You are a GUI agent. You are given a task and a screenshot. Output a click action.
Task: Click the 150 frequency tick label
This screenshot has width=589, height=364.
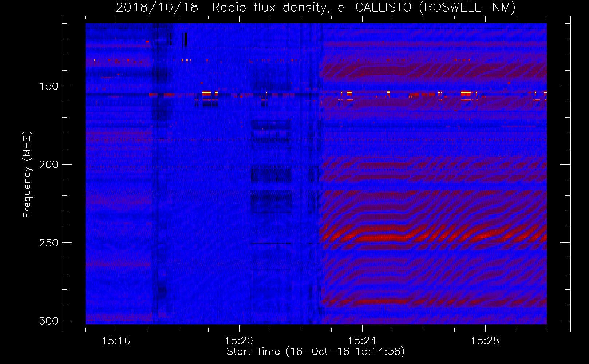48,86
